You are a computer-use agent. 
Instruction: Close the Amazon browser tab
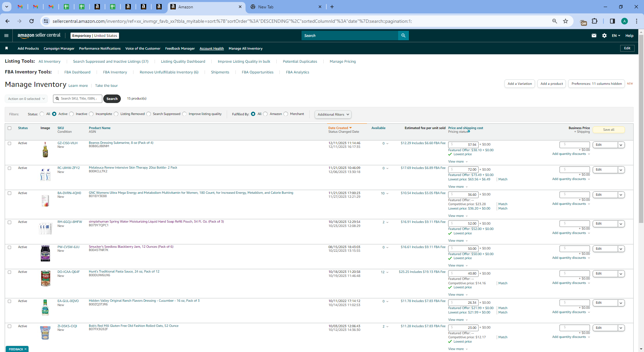point(240,7)
